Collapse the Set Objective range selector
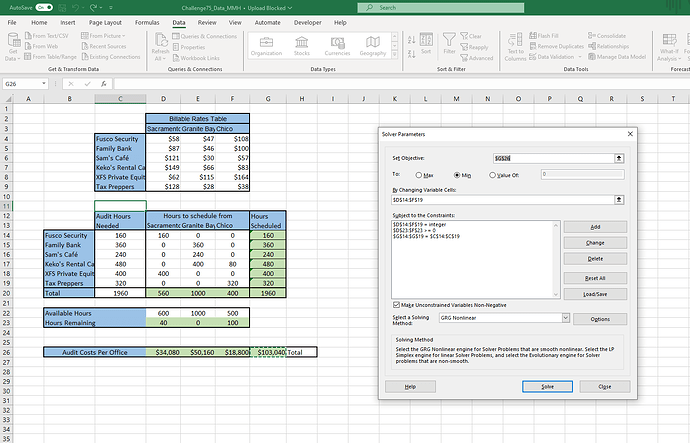Screen dimensions: 690x443 (x=619, y=158)
